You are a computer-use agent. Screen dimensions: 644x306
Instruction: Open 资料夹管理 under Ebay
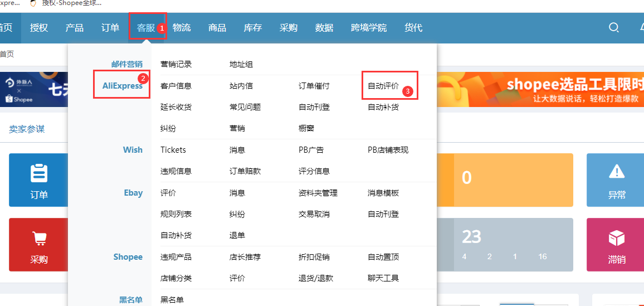[x=318, y=193]
